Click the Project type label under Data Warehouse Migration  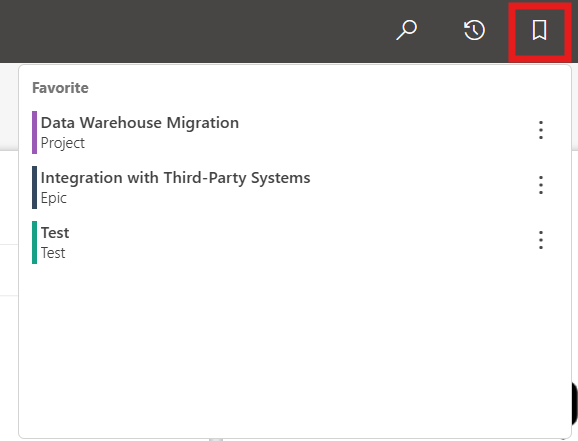(x=63, y=143)
